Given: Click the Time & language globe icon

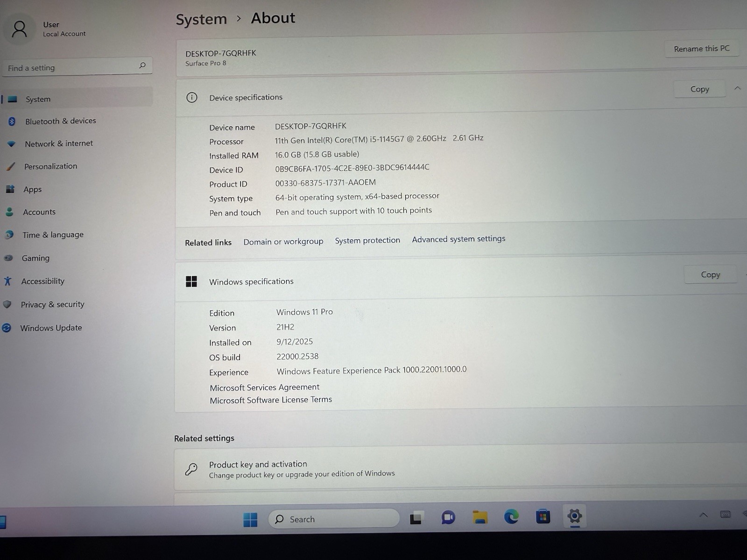Looking at the screenshot, I should tap(9, 235).
